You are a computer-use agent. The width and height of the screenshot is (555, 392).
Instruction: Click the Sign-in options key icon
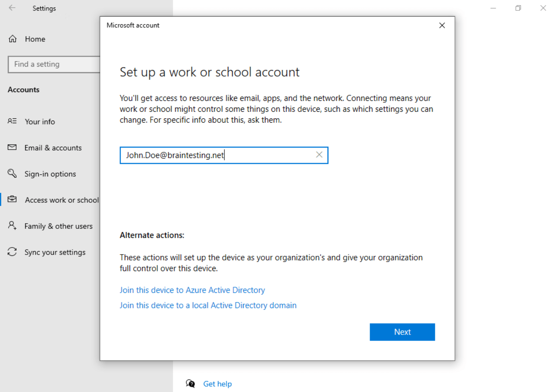click(x=12, y=174)
